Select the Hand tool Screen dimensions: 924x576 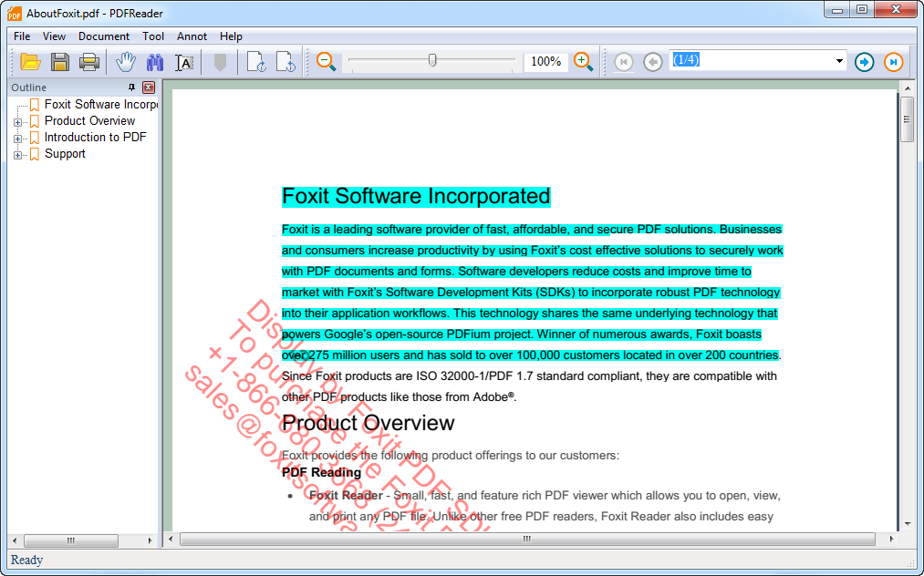point(125,62)
